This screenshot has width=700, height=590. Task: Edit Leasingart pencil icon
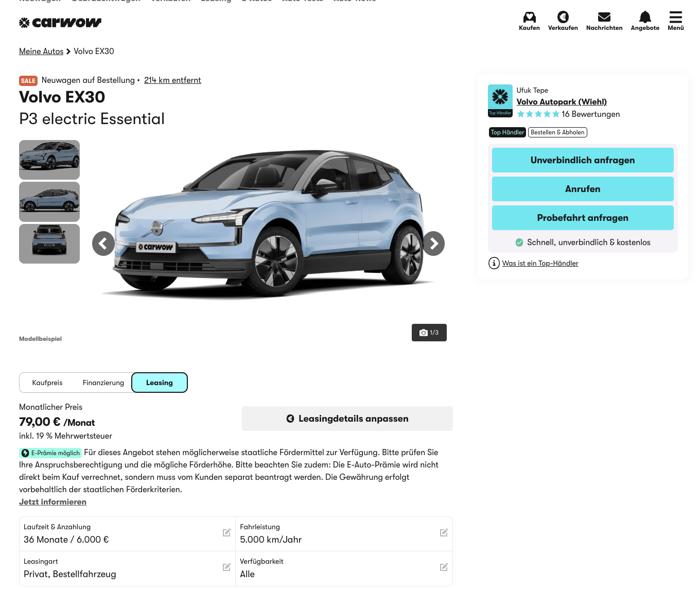226,567
